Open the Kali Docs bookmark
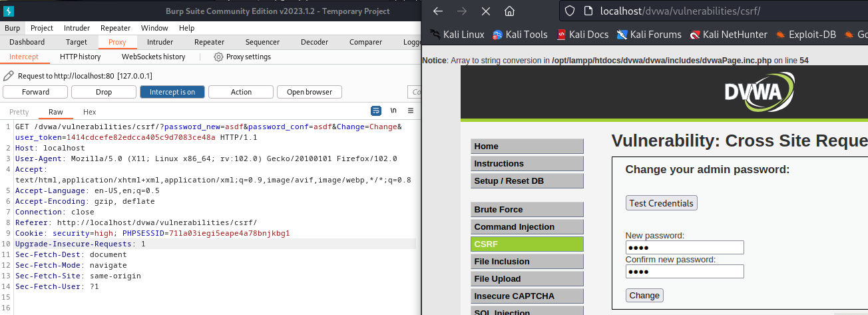Image resolution: width=868 pixels, height=315 pixels. 582,34
